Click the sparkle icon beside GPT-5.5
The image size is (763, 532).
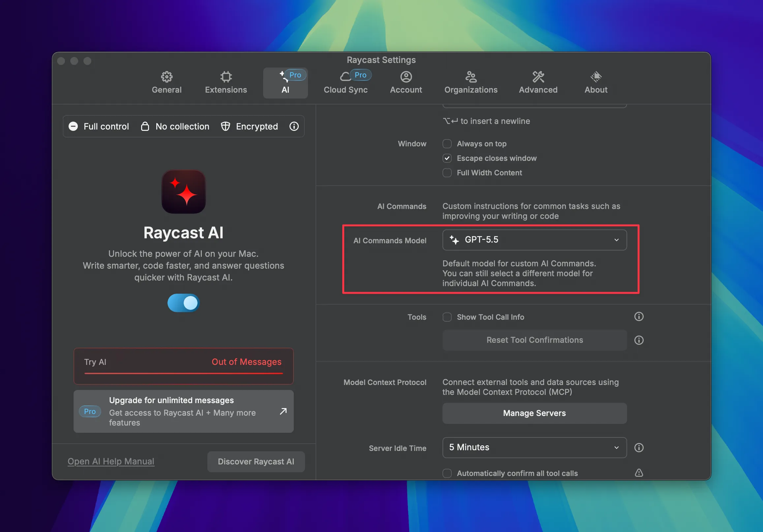[454, 240]
